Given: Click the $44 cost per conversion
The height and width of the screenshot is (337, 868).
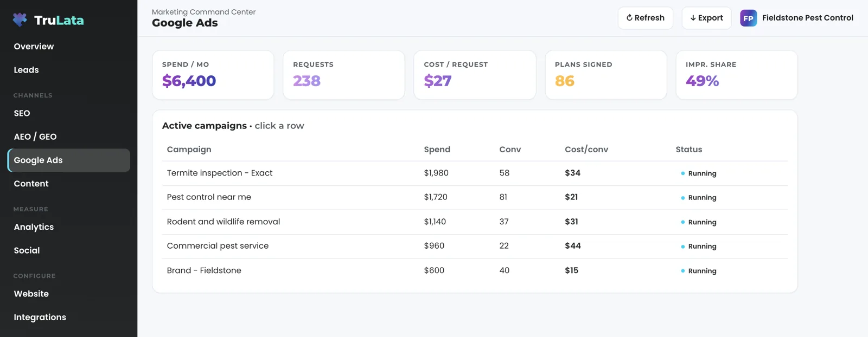Looking at the screenshot, I should (573, 246).
